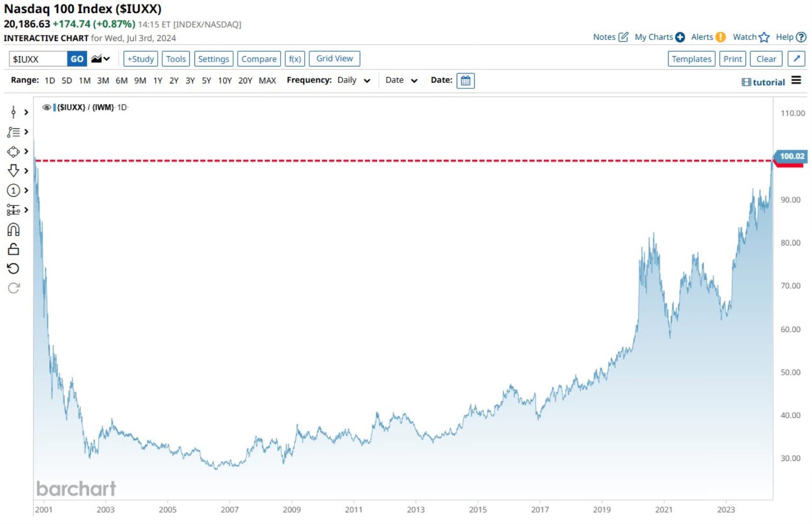Screen dimensions: 812x524
Task: Click the Alerts link text
Action: click(x=702, y=37)
